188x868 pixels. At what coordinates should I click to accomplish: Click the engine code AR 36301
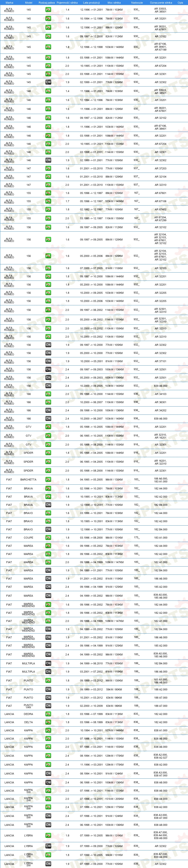tap(160, 402)
